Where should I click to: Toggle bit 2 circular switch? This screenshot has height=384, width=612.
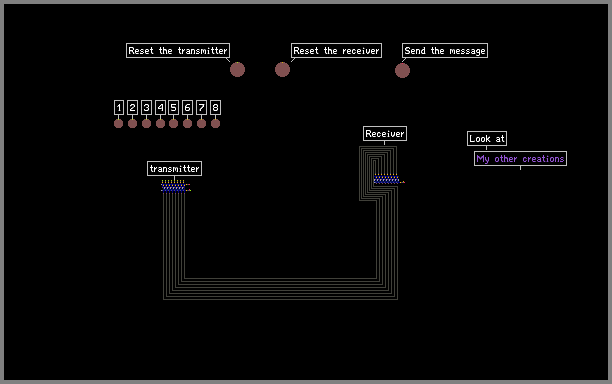(133, 124)
